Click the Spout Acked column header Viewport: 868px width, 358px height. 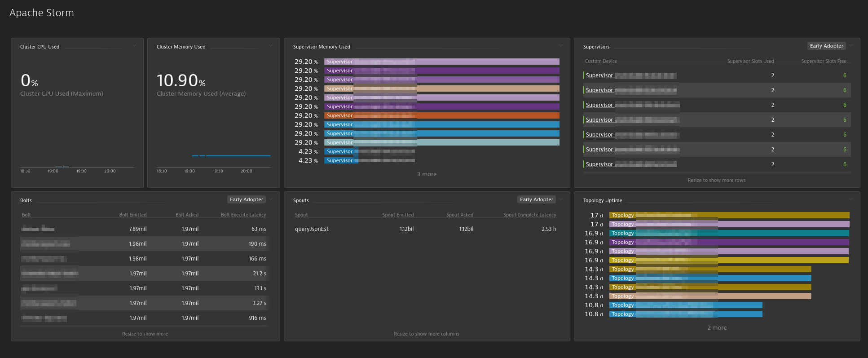point(460,215)
